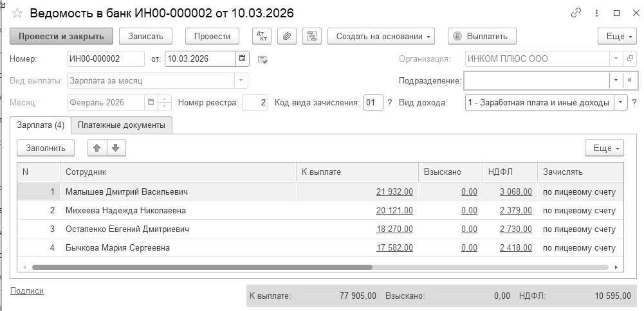Open the Подписи link

(x=27, y=291)
